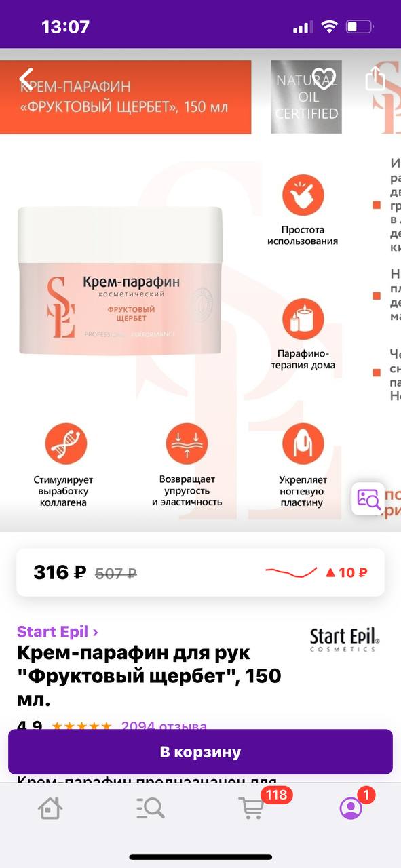
Task: Open the similar image search icon
Action: point(367,498)
